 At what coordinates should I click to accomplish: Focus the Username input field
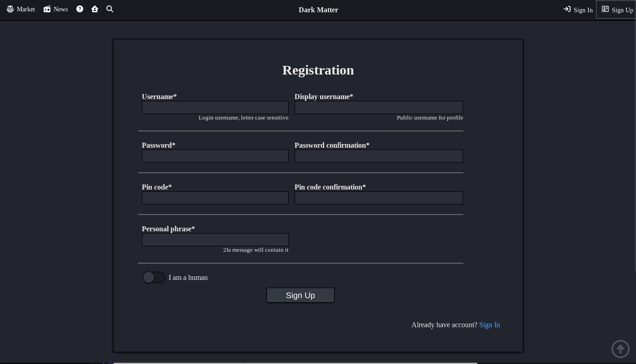coord(215,107)
